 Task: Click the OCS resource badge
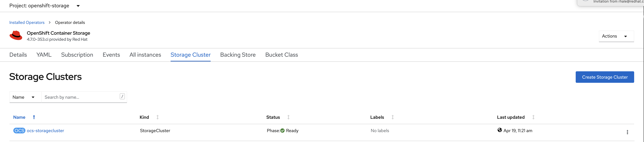(x=19, y=131)
